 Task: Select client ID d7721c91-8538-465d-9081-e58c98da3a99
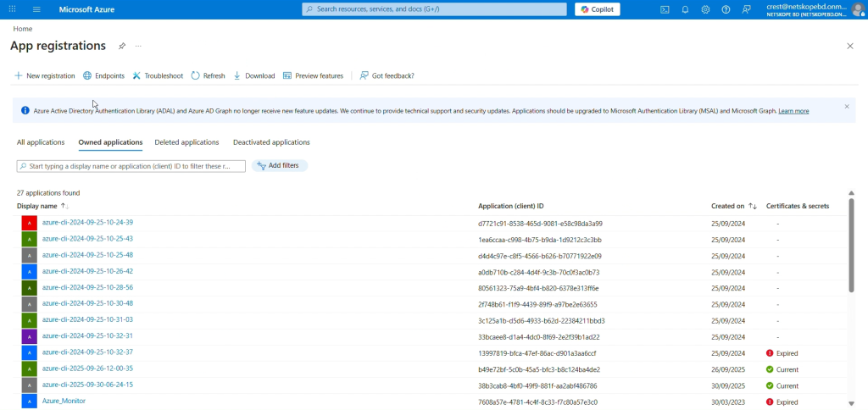coord(540,224)
